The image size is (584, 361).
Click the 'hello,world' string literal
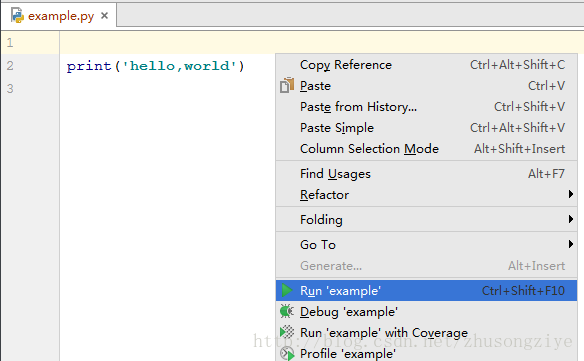(179, 66)
